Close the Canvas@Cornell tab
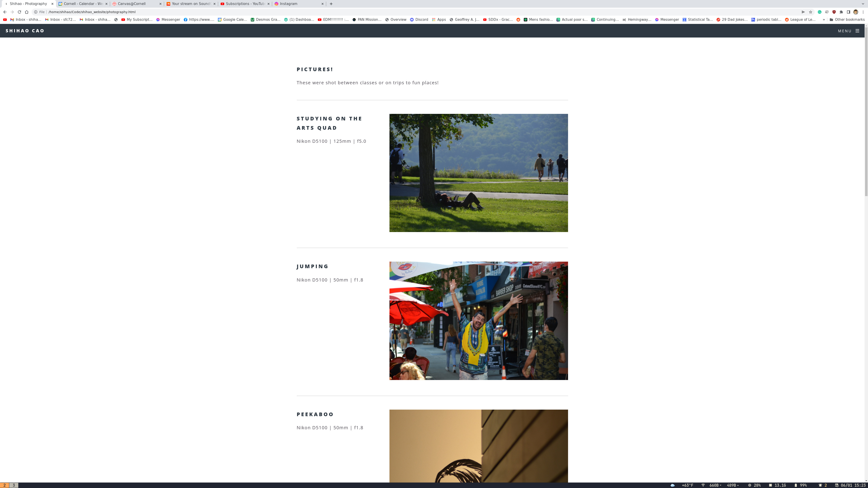Viewport: 868px width, 488px height. pyautogui.click(x=160, y=4)
